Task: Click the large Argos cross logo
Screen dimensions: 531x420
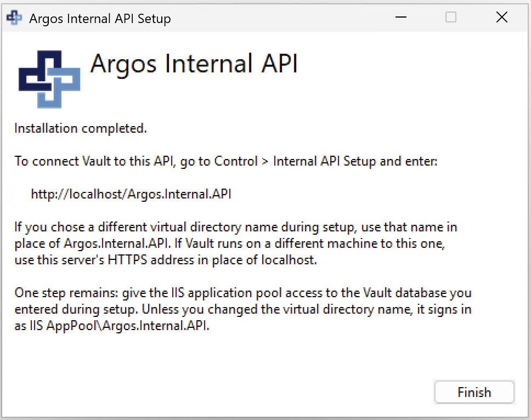Action: pyautogui.click(x=49, y=79)
